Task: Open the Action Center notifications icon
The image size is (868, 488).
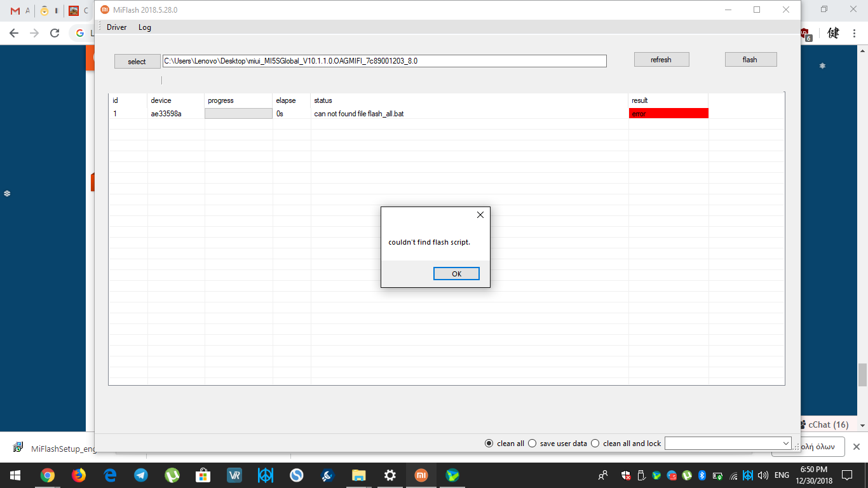Action: coord(846,475)
